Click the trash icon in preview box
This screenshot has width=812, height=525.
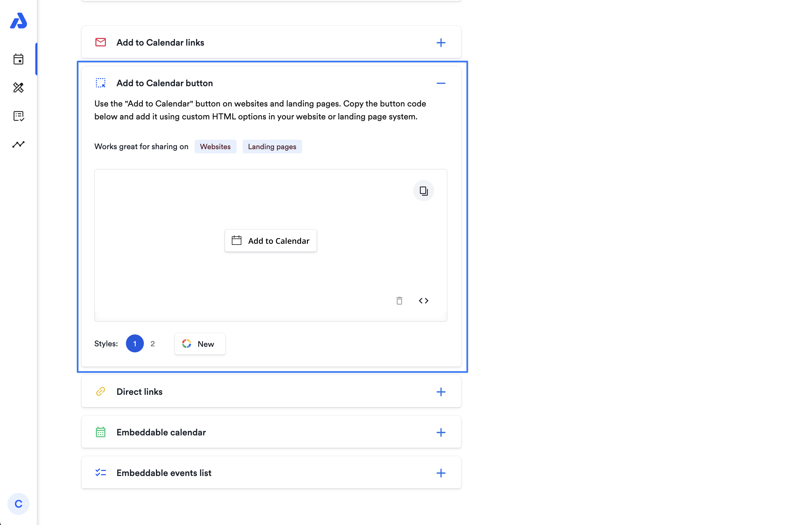[x=399, y=301]
